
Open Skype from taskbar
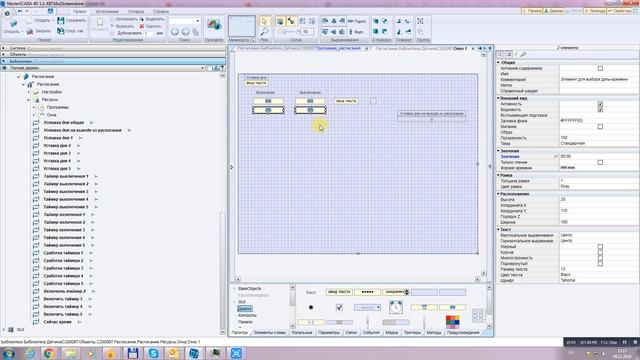(153, 353)
